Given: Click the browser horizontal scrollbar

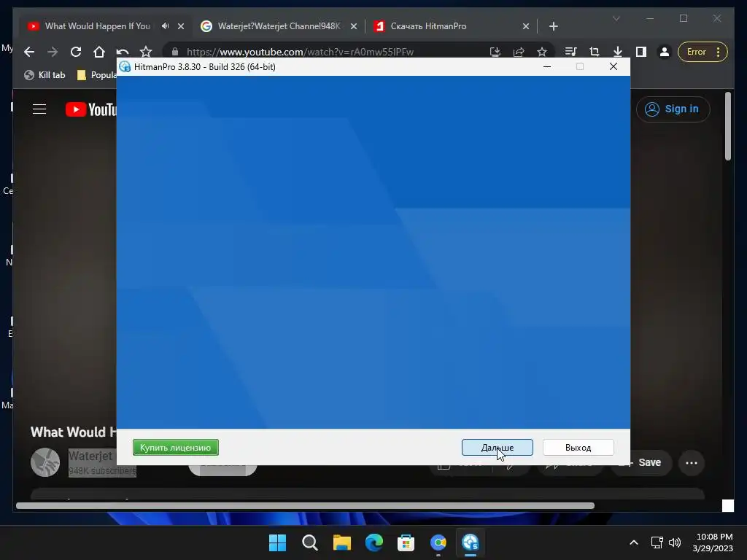Looking at the screenshot, I should coord(305,506).
